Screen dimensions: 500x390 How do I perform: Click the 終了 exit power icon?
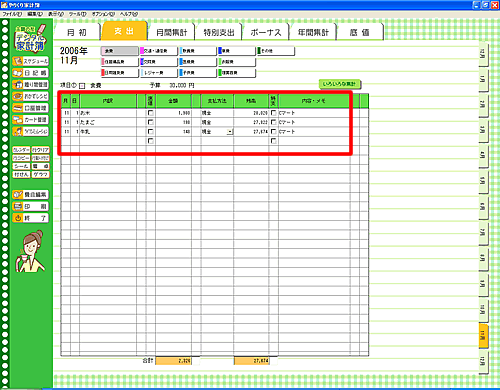[x=30, y=218]
